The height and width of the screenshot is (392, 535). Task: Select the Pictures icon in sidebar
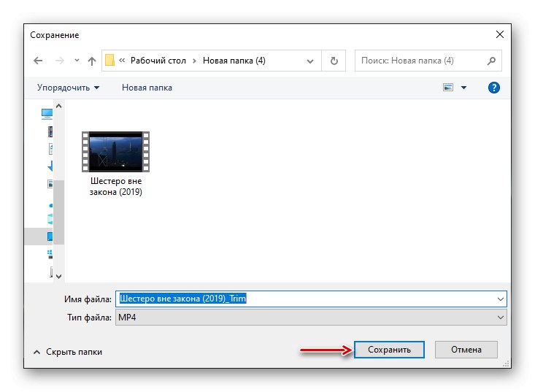50,184
